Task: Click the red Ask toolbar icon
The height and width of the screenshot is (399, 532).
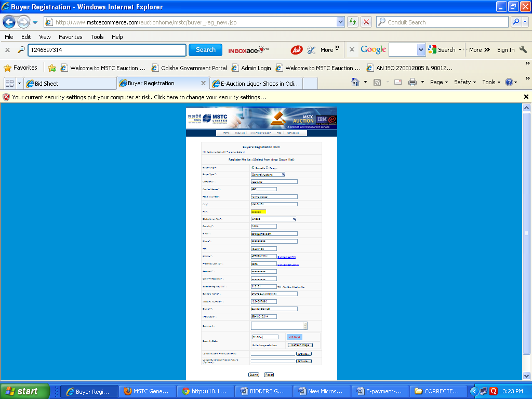Action: coord(297,50)
